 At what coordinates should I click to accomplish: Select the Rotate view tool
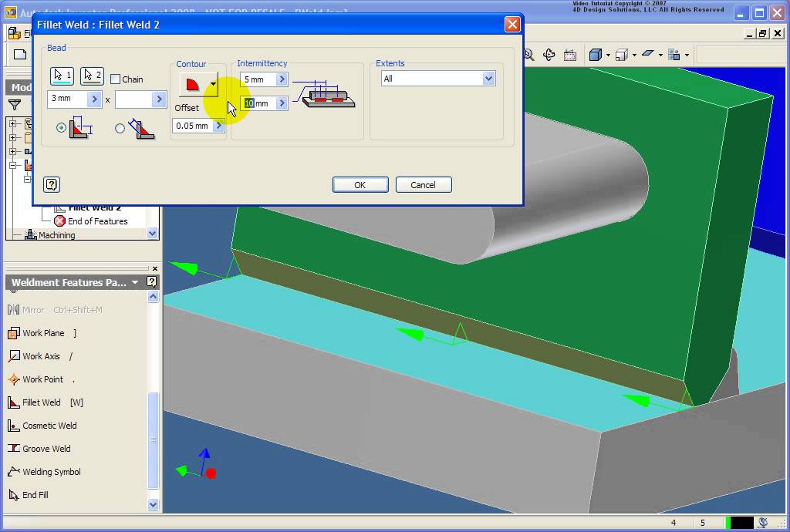(549, 55)
